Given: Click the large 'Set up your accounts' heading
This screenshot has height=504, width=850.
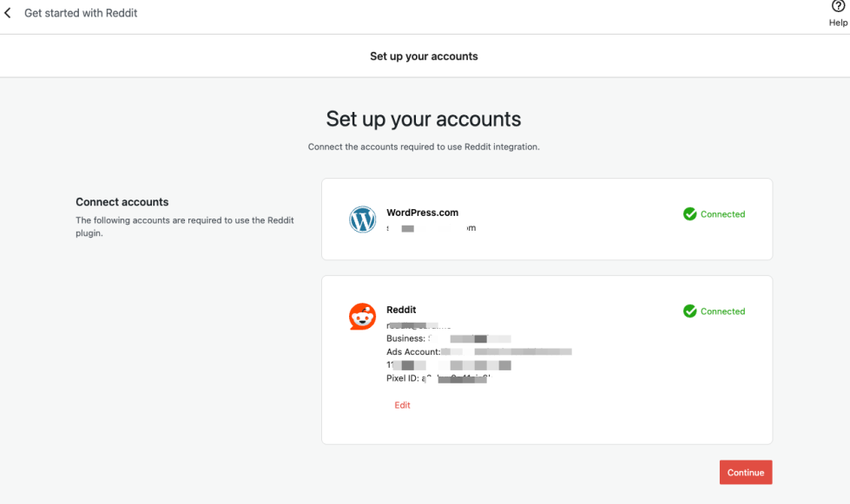Looking at the screenshot, I should tap(424, 119).
